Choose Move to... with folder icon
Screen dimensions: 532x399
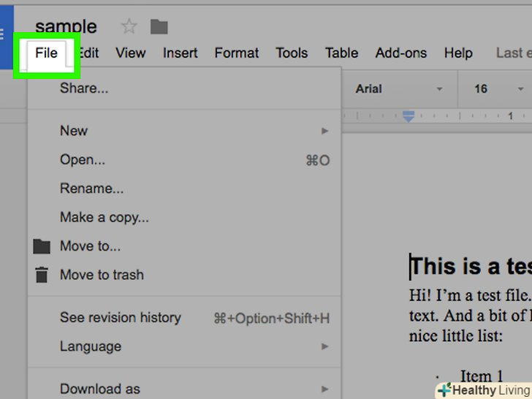[x=184, y=246]
